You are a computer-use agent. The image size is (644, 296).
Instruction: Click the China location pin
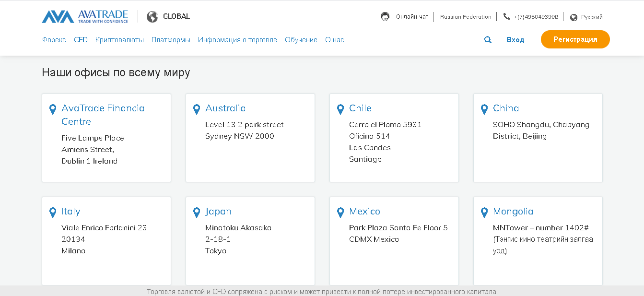484,109
